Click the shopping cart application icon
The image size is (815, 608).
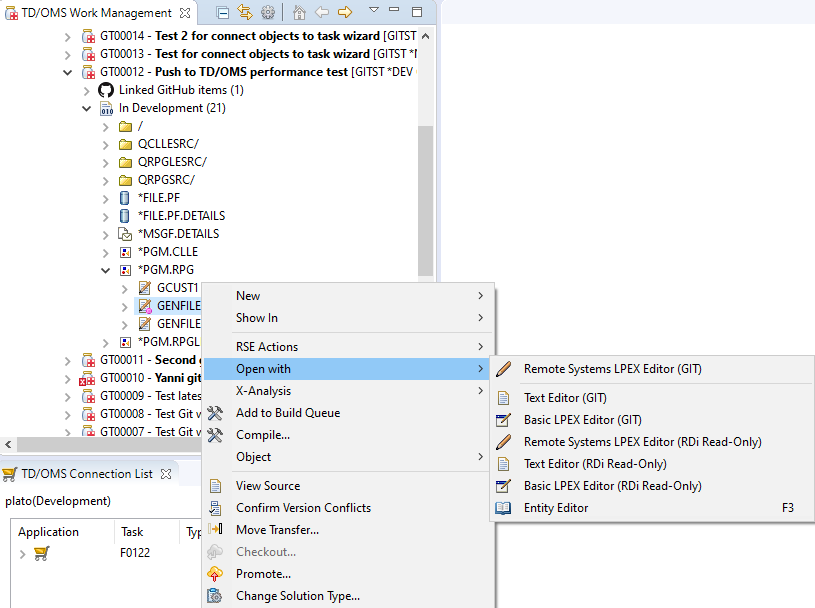tap(41, 553)
